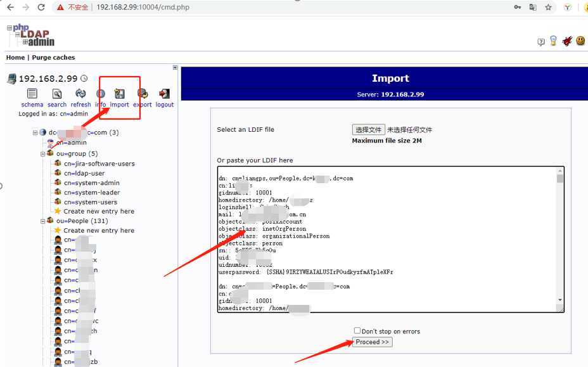
Task: Click the light bulb feature request icon
Action: (554, 41)
